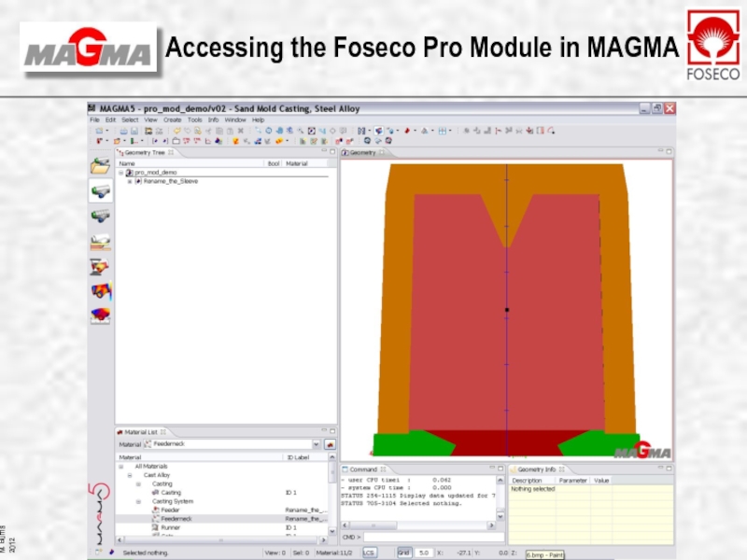This screenshot has height=560, width=747.
Task: Select the Casting ID 1 material row
Action: tap(223, 493)
